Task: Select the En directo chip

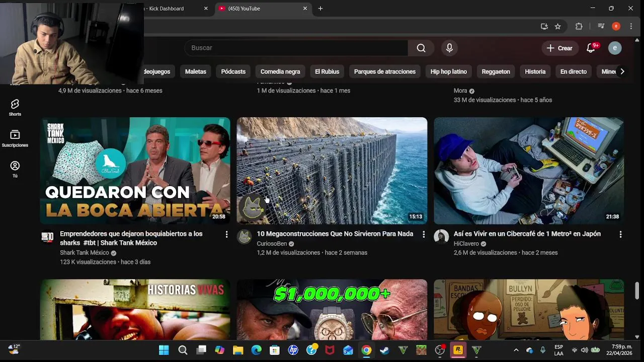Action: pyautogui.click(x=574, y=71)
